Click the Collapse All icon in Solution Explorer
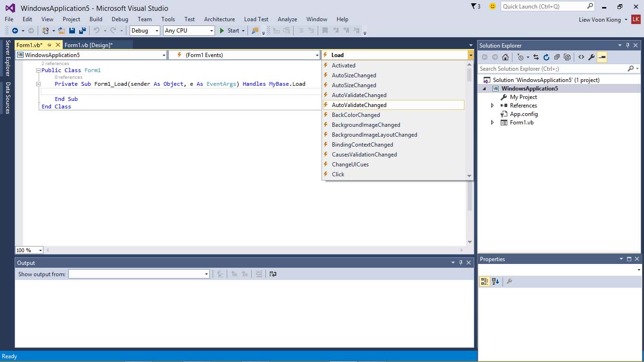The height and width of the screenshot is (362, 644). (x=557, y=57)
